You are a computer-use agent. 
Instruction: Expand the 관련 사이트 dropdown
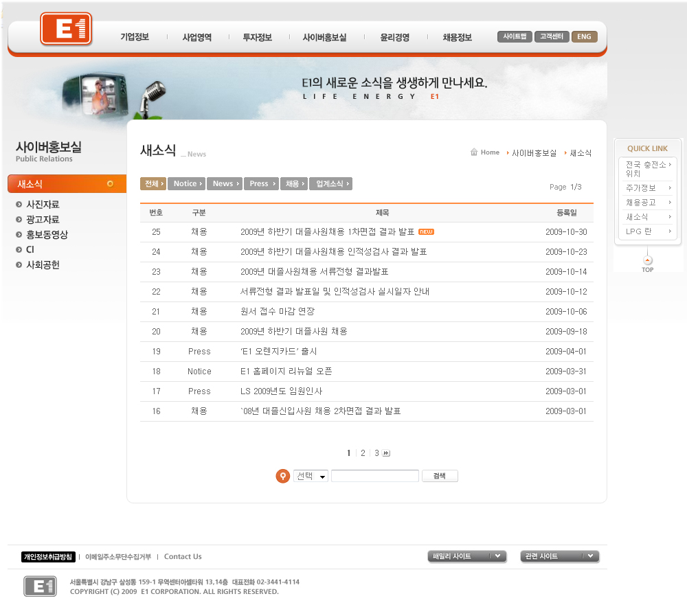tap(559, 556)
